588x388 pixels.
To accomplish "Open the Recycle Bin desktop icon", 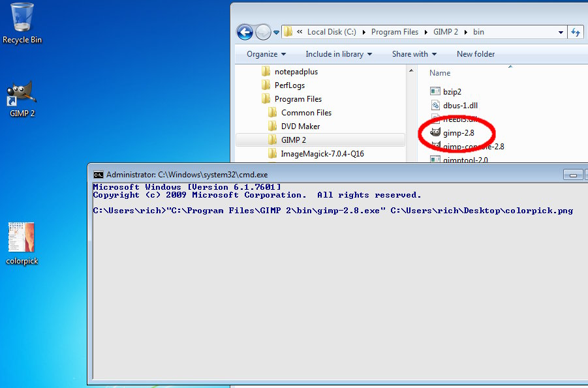I will point(22,23).
